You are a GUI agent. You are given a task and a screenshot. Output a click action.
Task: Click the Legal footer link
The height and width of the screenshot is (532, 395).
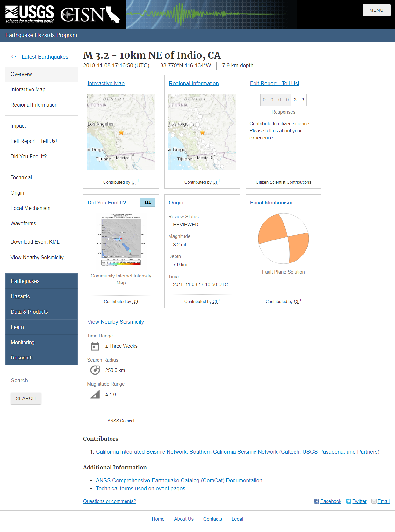[237, 519]
